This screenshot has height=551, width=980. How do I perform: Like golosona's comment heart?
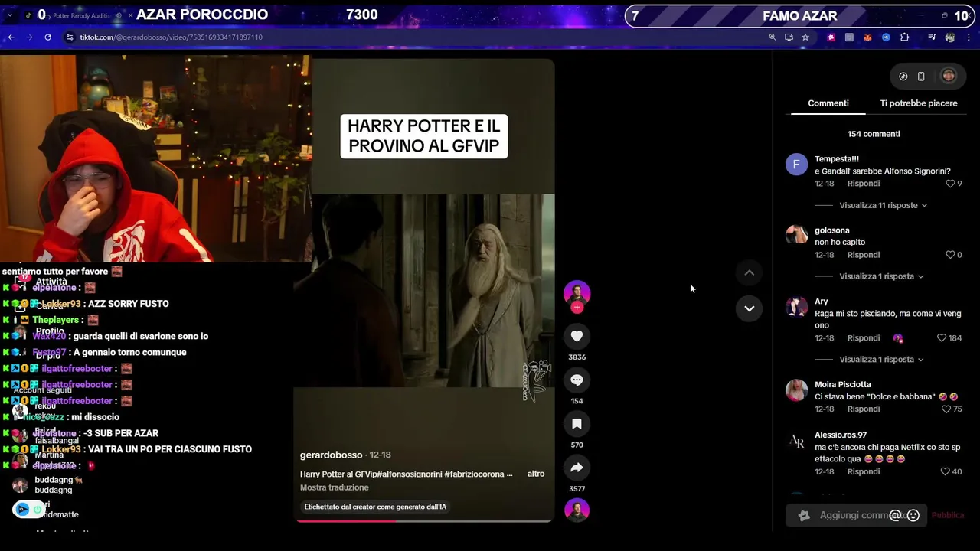950,255
